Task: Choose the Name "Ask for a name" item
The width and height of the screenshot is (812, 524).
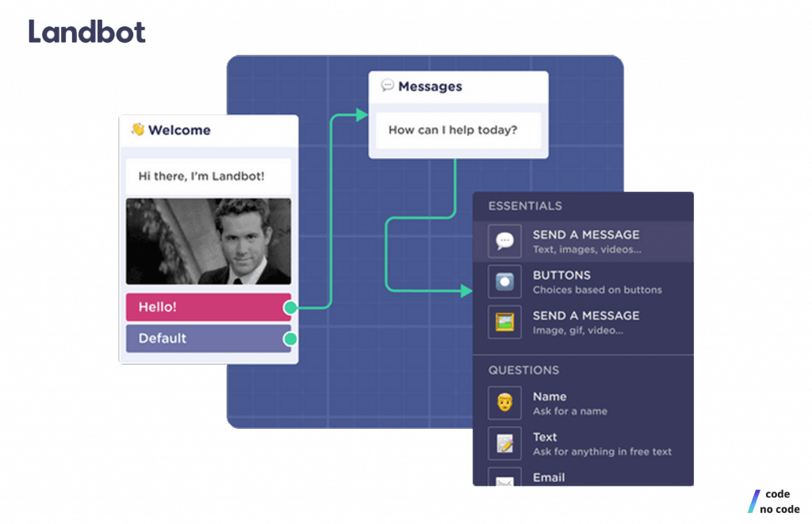Action: [x=583, y=403]
